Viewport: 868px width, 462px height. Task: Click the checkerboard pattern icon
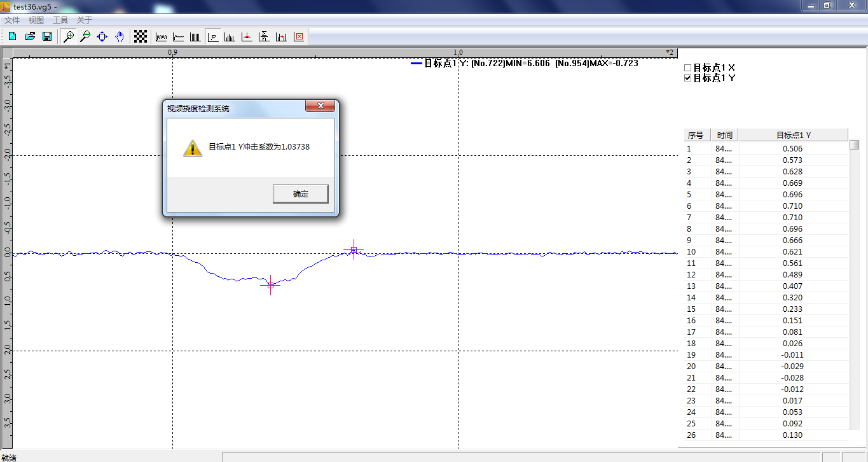pyautogui.click(x=141, y=37)
